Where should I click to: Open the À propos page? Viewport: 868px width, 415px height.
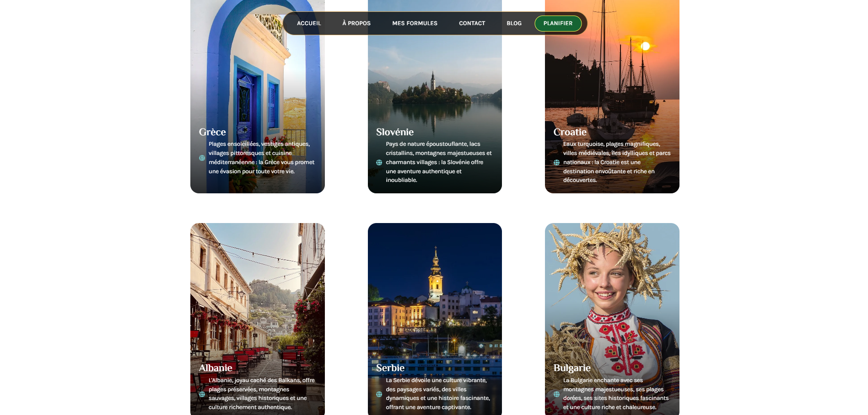pyautogui.click(x=356, y=23)
